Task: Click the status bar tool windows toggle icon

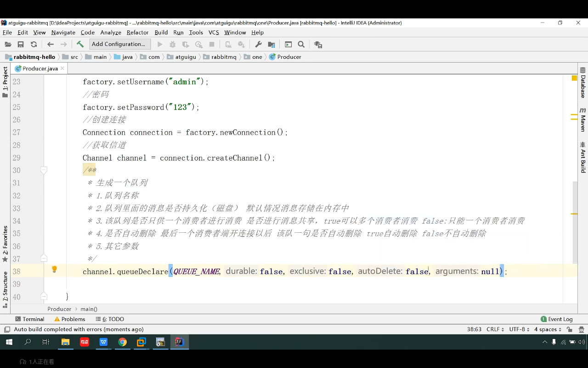Action: click(x=7, y=329)
